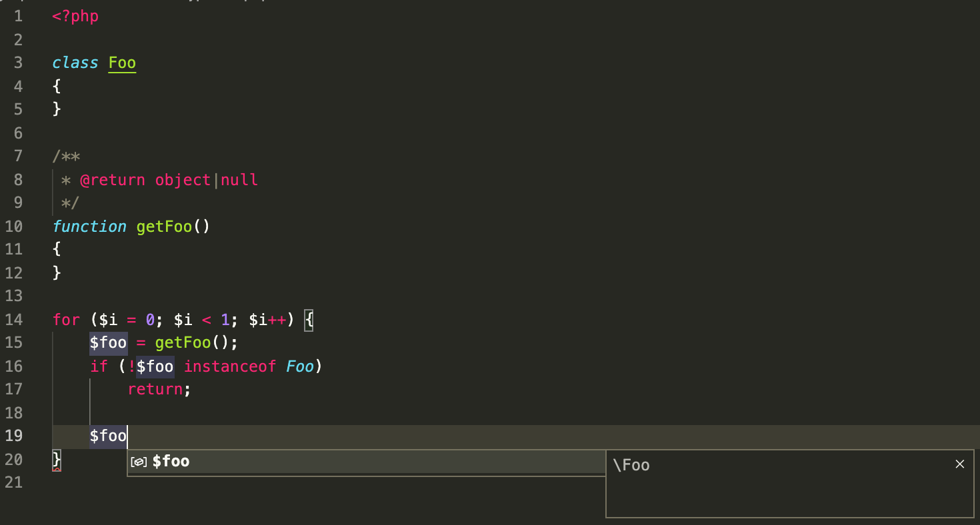The width and height of the screenshot is (980, 525).
Task: Click the Foo type in the instanceof check
Action: (x=299, y=366)
